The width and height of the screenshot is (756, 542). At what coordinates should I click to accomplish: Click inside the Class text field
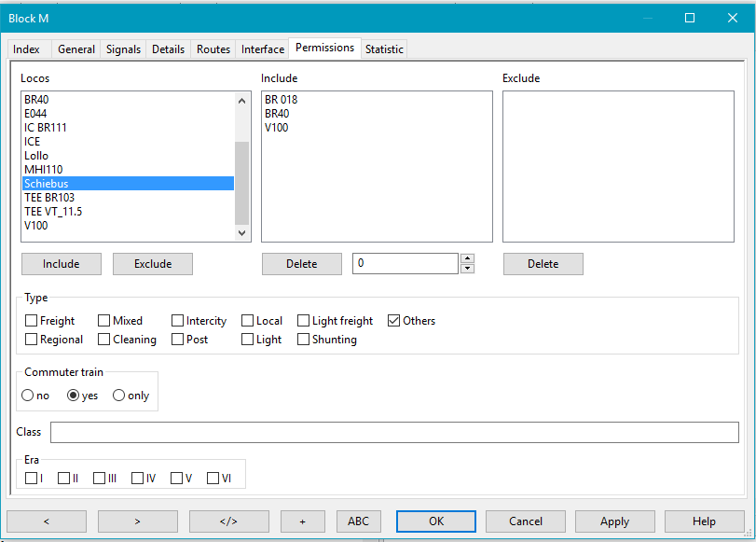394,432
